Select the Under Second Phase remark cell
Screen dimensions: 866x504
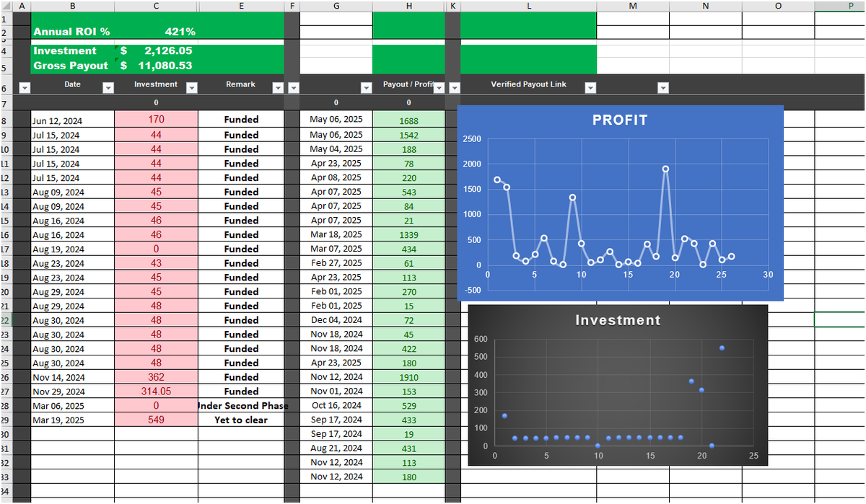[241, 406]
